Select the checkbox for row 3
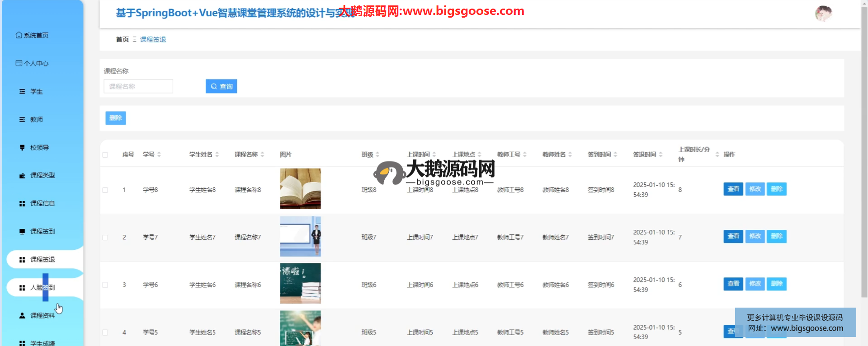The width and height of the screenshot is (868, 346). point(105,285)
